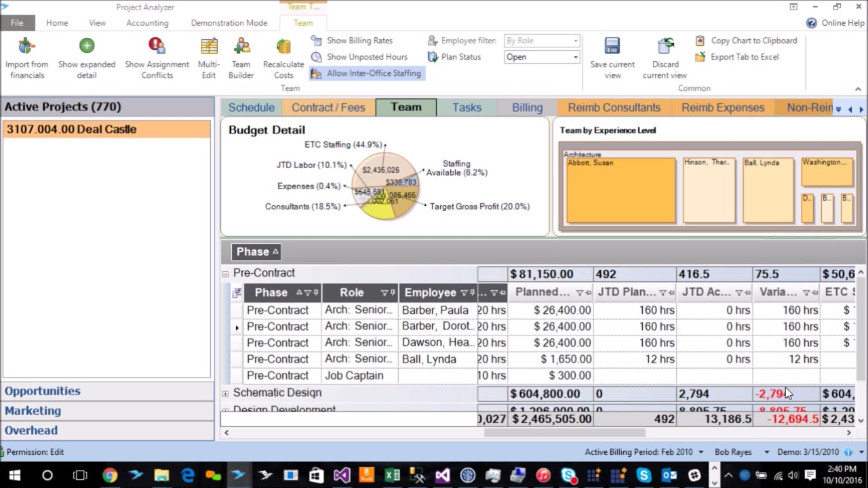Click Show expanded detail icon

87,45
